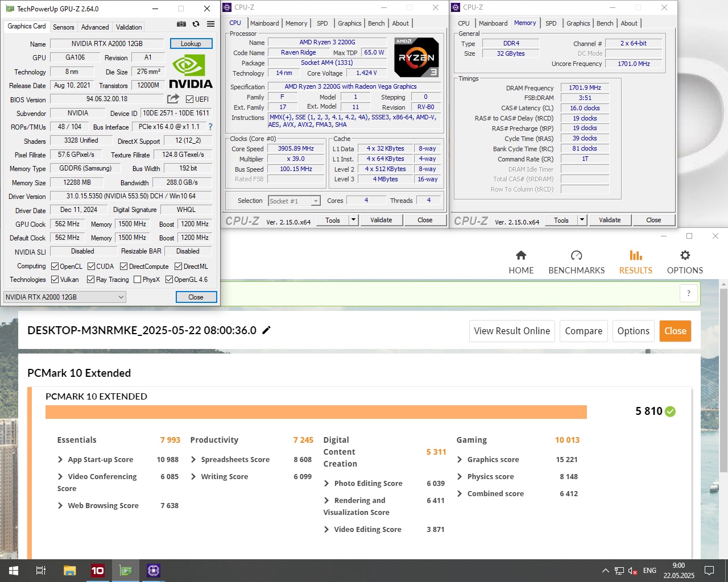Screen dimensions: 728x582
Task: Expand Spreadsheets Score
Action: tap(193, 459)
